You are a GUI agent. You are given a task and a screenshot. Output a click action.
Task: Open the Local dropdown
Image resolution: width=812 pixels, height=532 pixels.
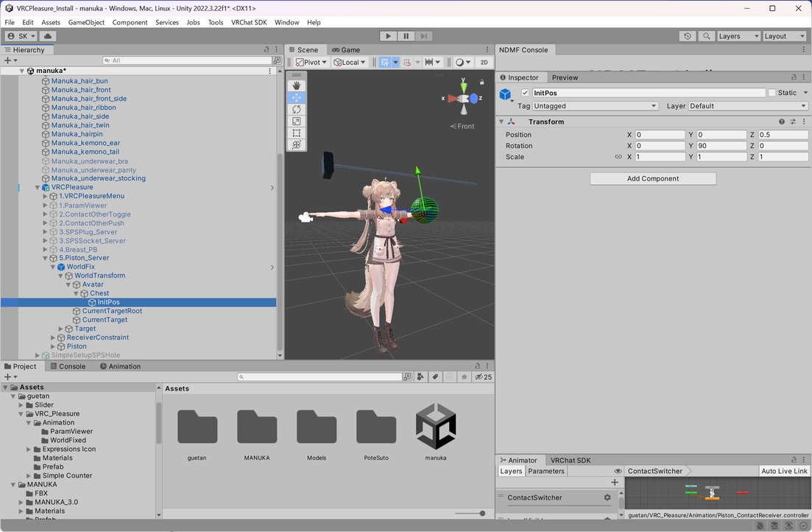350,62
